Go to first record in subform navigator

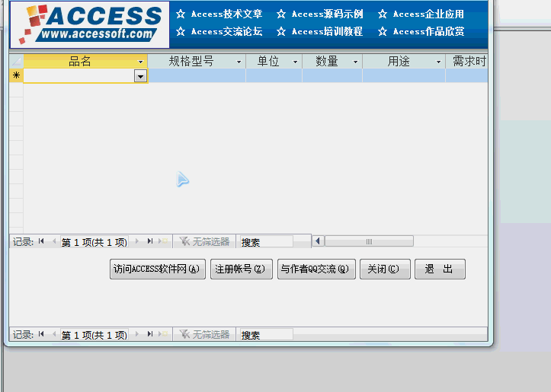[41, 241]
